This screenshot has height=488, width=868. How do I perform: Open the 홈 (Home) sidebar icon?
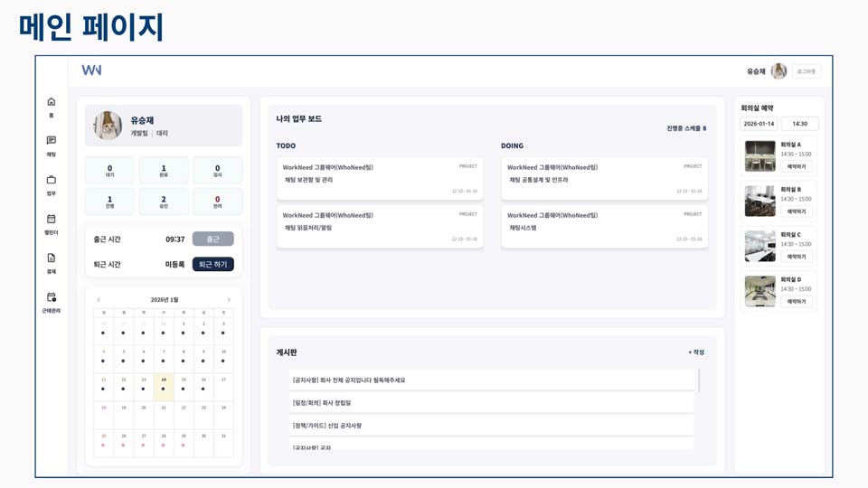click(52, 102)
